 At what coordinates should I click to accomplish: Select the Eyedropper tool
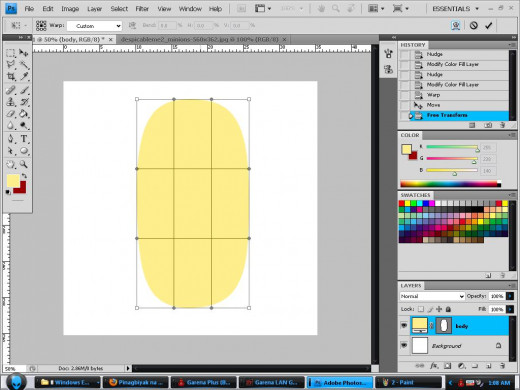(x=24, y=76)
